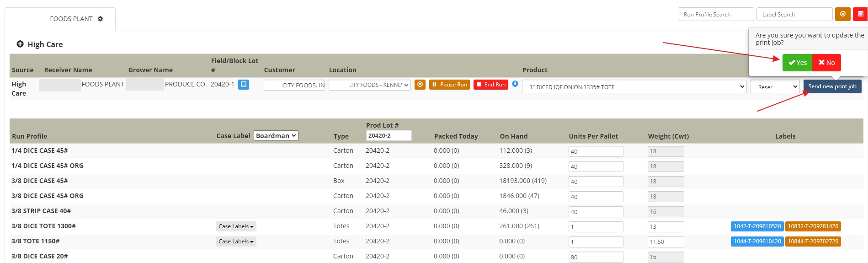Open the Case Label Boardman dropdown

(276, 136)
